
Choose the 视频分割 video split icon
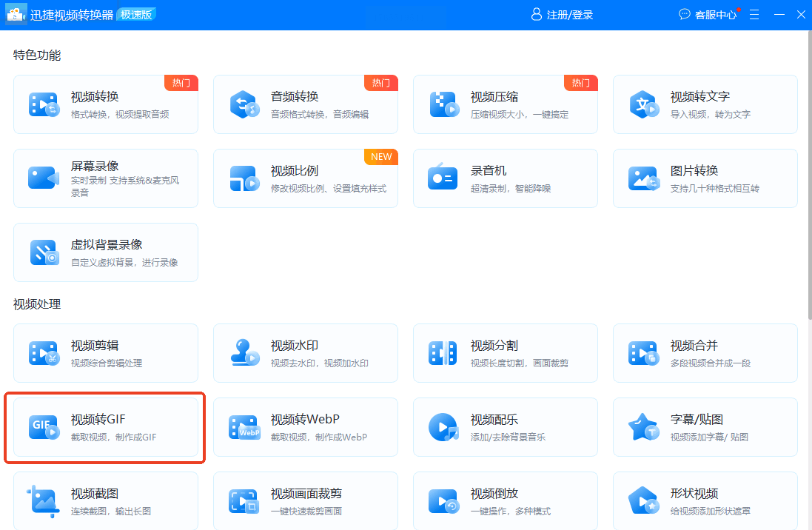click(x=443, y=353)
